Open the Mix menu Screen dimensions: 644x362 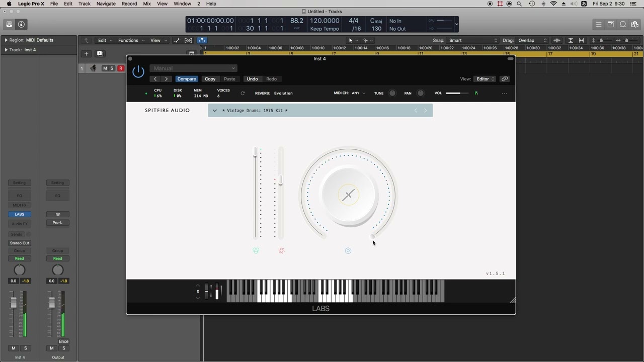click(147, 4)
